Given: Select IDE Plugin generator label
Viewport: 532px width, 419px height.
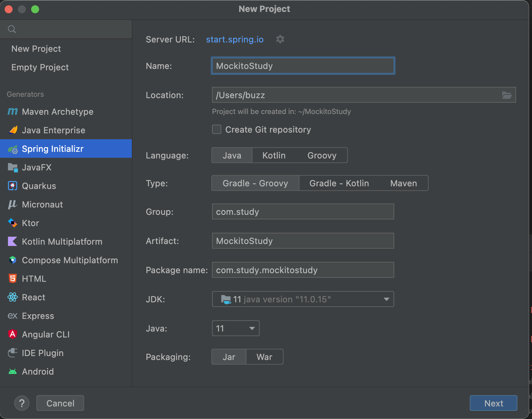Looking at the screenshot, I should pos(43,353).
